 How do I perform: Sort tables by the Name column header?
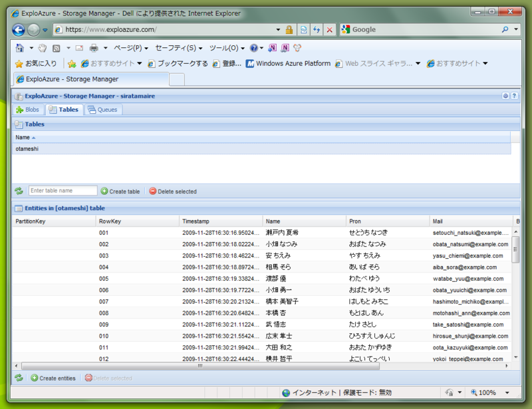click(x=261, y=138)
